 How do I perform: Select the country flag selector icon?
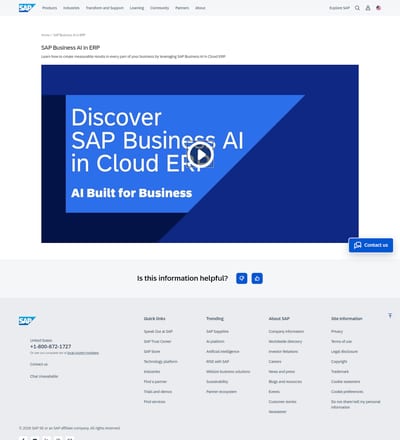(x=378, y=8)
